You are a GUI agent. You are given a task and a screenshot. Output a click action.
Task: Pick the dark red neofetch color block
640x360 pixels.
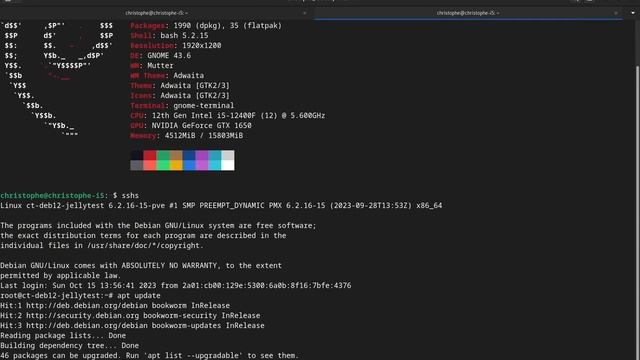tap(150, 155)
